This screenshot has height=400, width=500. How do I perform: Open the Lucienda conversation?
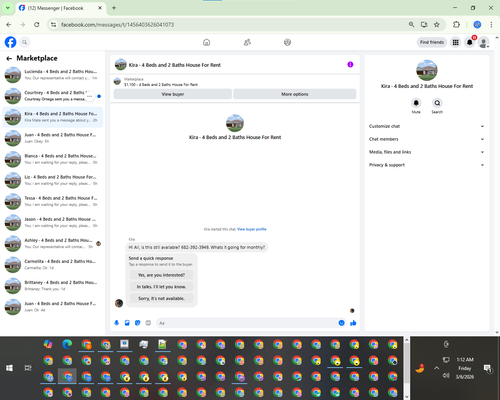click(53, 75)
